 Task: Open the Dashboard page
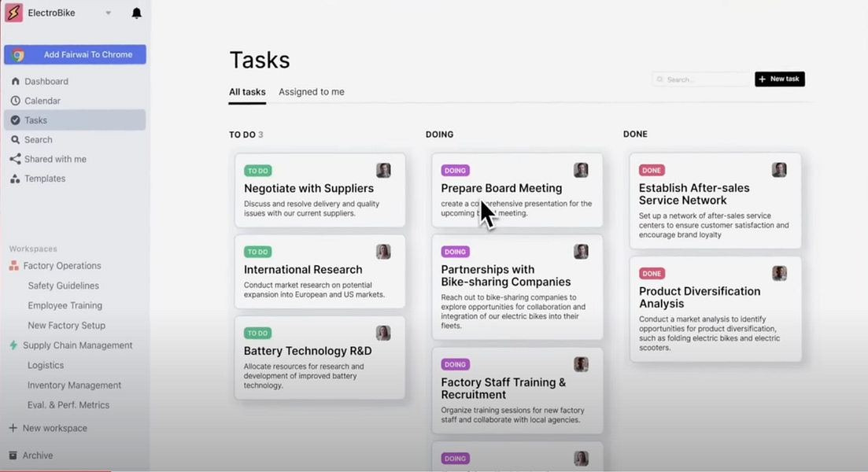pos(46,81)
